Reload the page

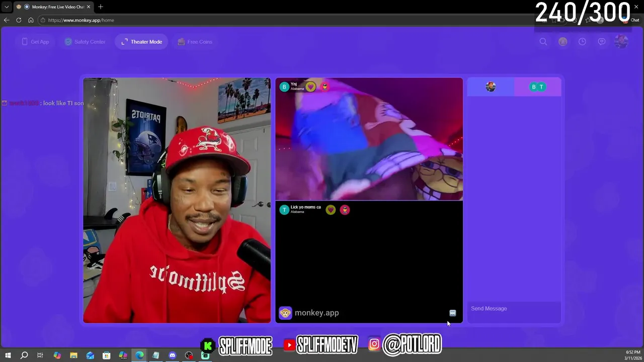click(x=19, y=20)
